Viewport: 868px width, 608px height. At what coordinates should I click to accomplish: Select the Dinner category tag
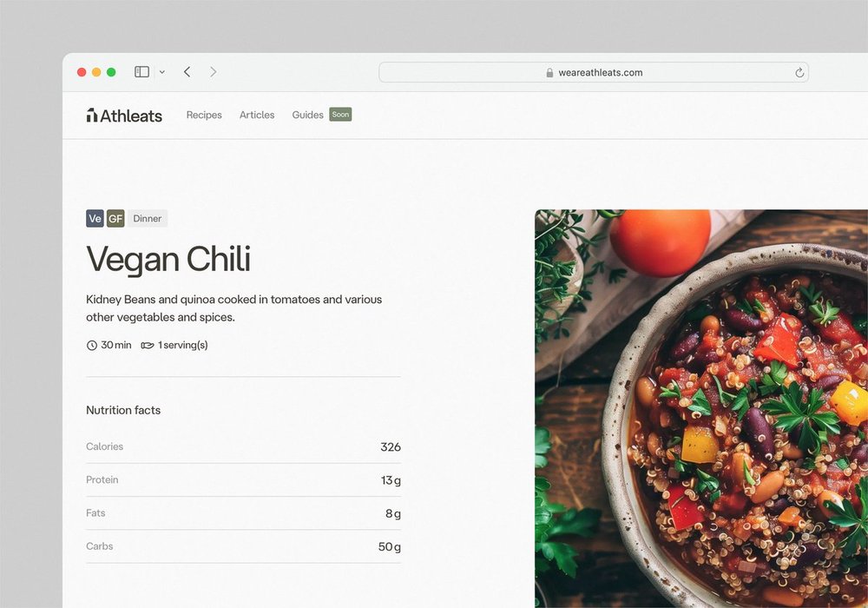148,218
